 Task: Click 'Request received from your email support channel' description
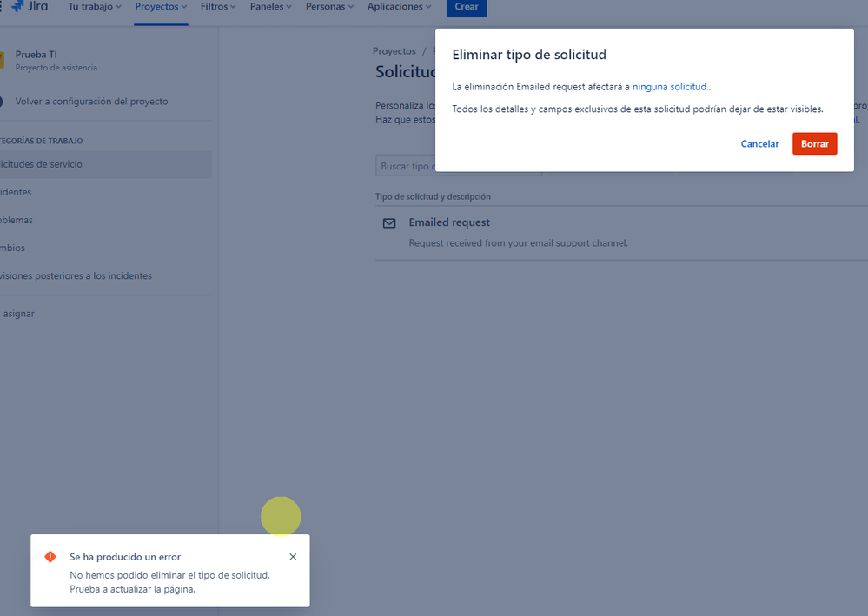click(x=518, y=243)
